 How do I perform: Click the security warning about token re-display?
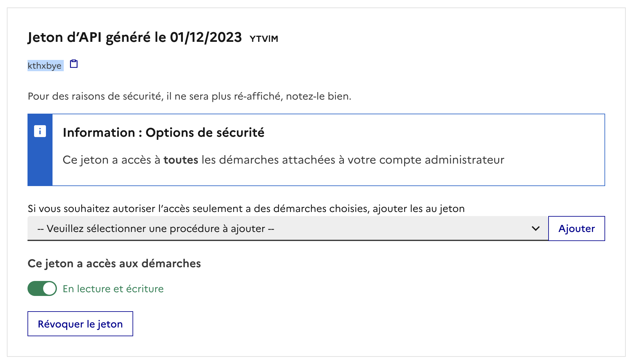pyautogui.click(x=189, y=96)
